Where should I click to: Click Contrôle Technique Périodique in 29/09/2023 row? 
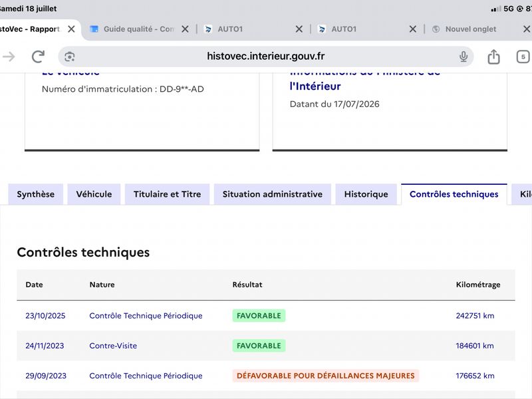click(146, 376)
